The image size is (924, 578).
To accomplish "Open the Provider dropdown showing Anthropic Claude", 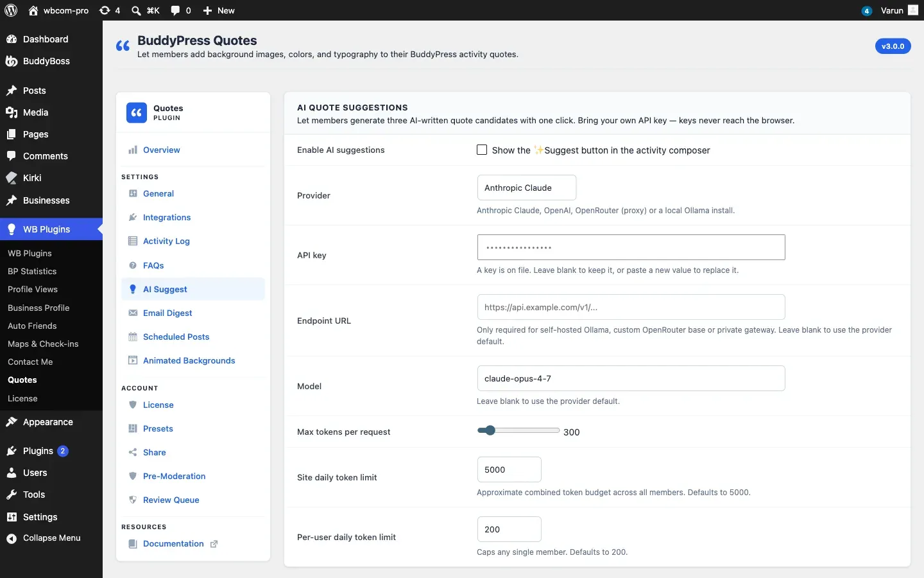I will (x=527, y=188).
